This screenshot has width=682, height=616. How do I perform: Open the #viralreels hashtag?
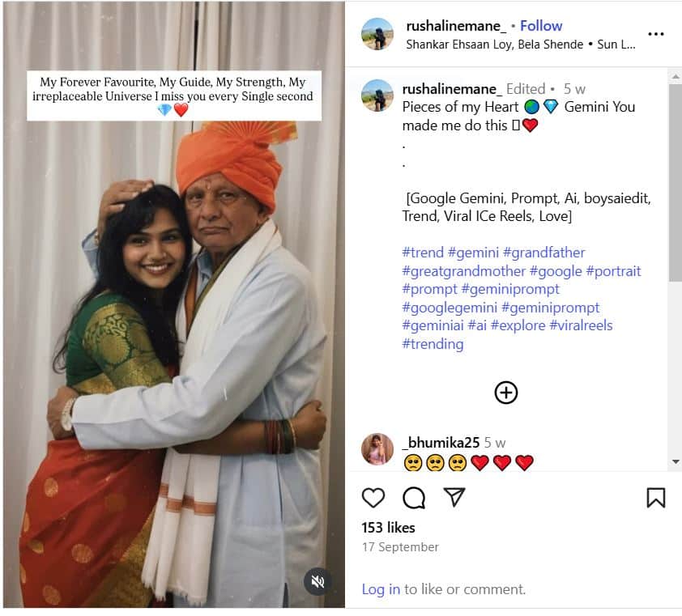[x=581, y=325]
